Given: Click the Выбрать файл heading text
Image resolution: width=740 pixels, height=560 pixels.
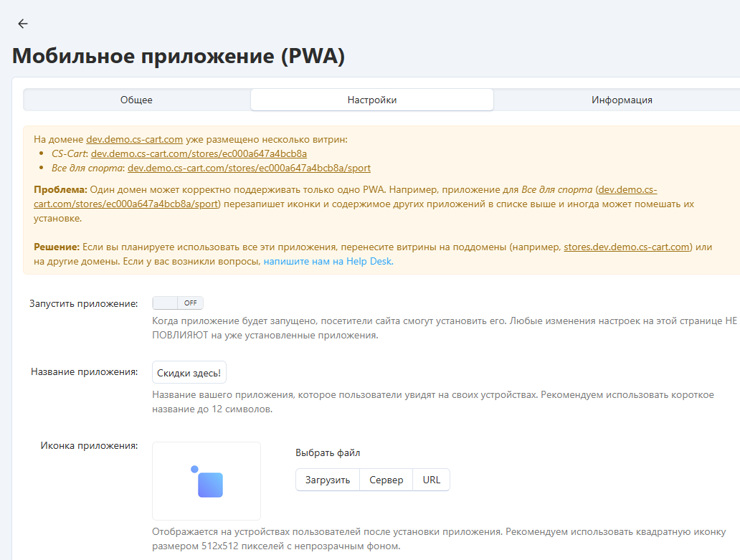Looking at the screenshot, I should tap(328, 452).
